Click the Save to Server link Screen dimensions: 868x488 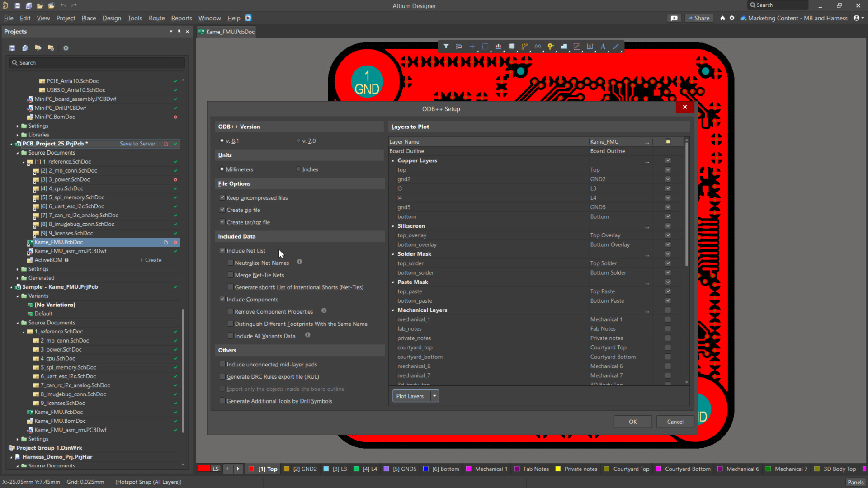(137, 144)
